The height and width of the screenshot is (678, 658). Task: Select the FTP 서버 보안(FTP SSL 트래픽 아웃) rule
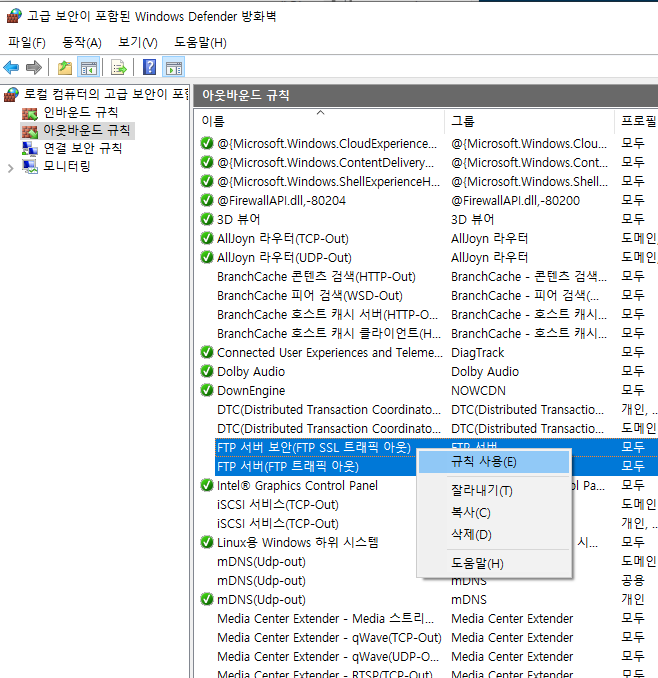[x=314, y=447]
